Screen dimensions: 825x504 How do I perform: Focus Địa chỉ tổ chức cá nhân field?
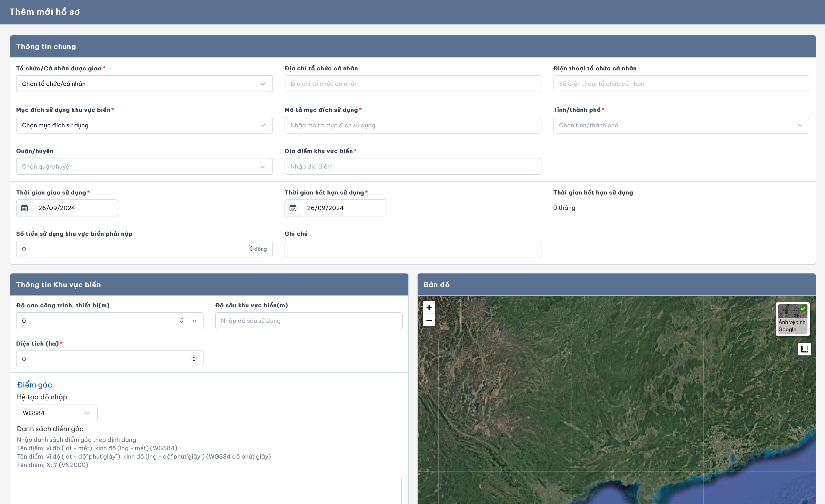coord(412,84)
